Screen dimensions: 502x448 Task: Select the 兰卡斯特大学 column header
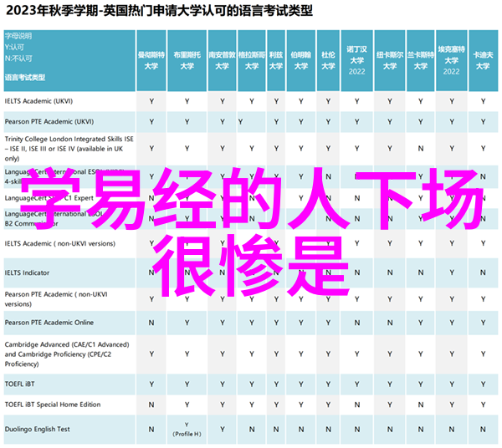click(x=421, y=60)
